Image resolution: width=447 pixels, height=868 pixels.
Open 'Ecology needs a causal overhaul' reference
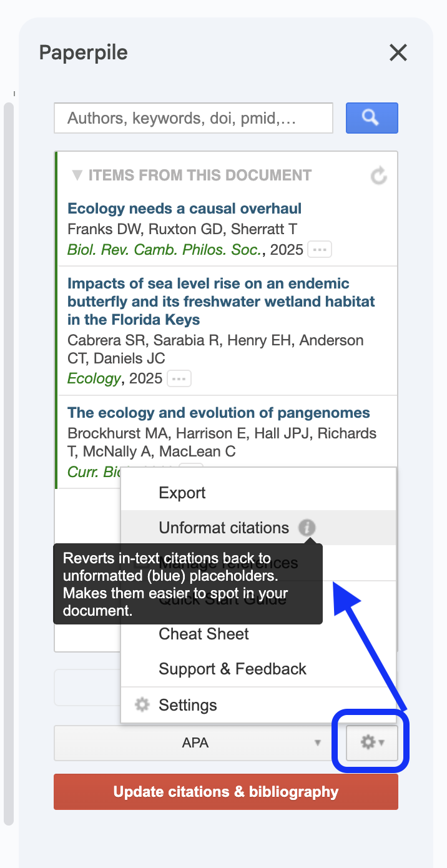click(184, 209)
